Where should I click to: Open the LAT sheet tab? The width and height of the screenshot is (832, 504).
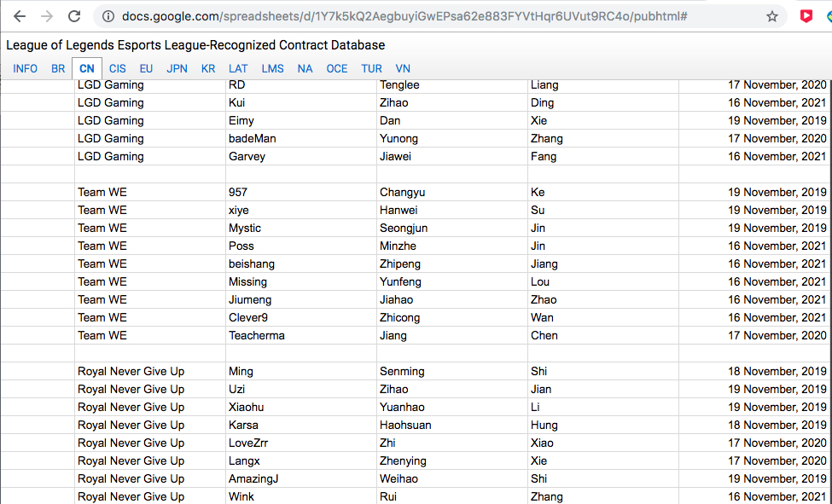[238, 68]
